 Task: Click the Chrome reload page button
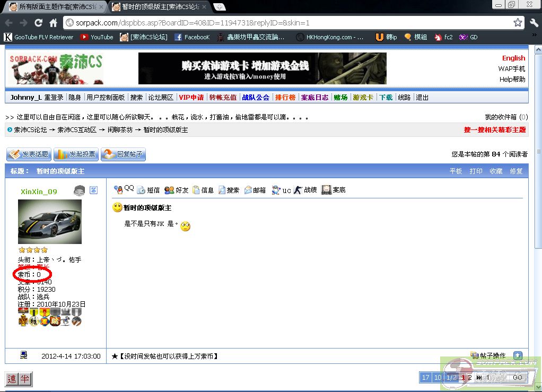[38, 23]
